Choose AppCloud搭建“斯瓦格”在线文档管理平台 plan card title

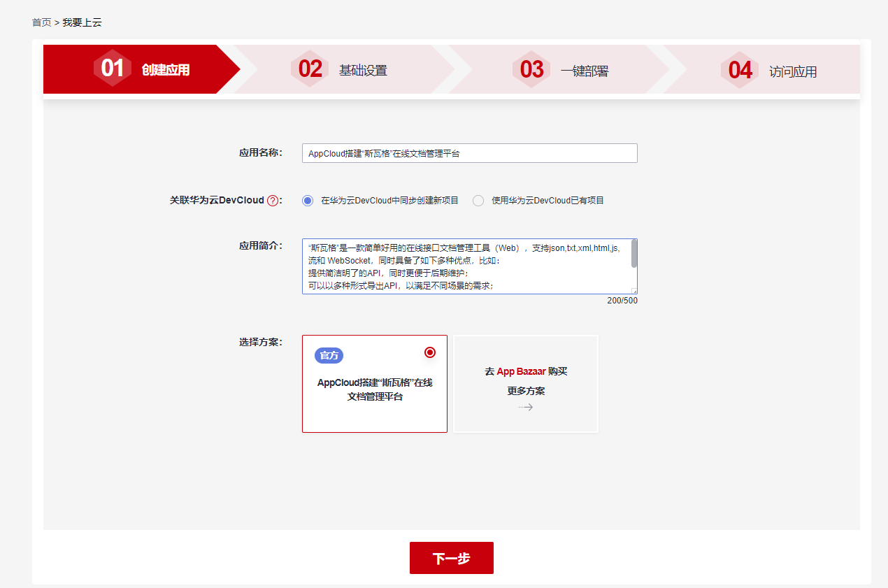click(x=375, y=389)
